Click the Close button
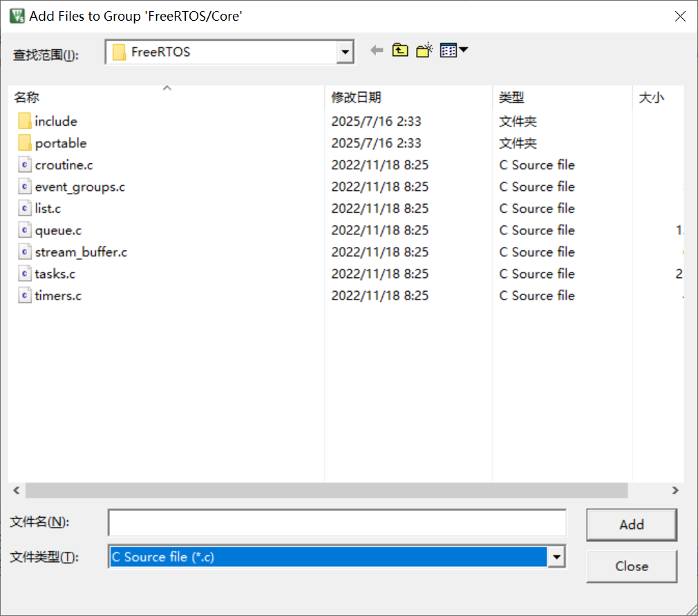This screenshot has width=698, height=616. coord(631,566)
